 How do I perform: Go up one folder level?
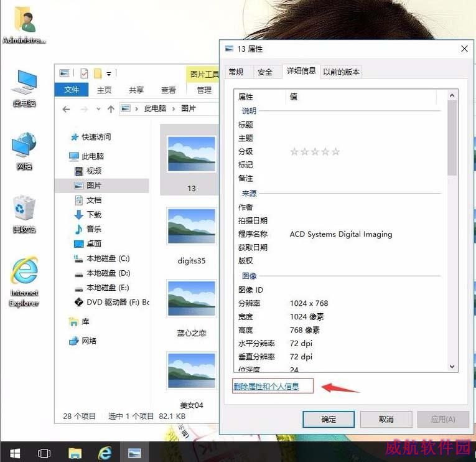pyautogui.click(x=111, y=109)
